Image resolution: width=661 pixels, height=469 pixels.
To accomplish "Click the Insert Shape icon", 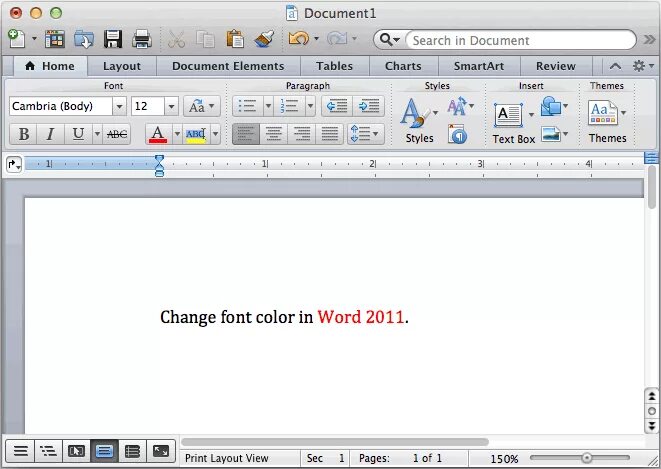I will pos(551,106).
